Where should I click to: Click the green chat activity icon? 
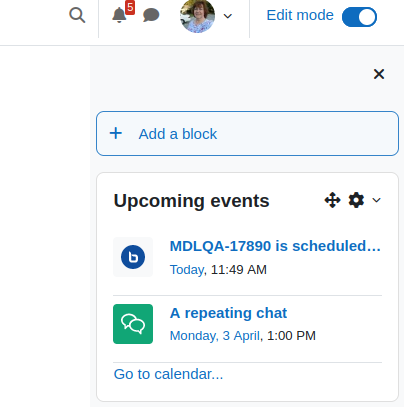tap(133, 324)
